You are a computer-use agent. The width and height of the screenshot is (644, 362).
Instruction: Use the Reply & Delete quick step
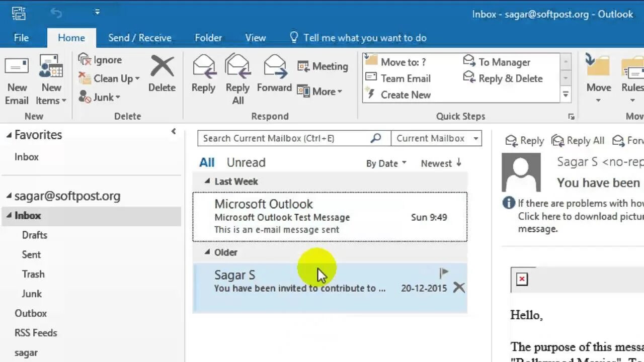tap(503, 78)
